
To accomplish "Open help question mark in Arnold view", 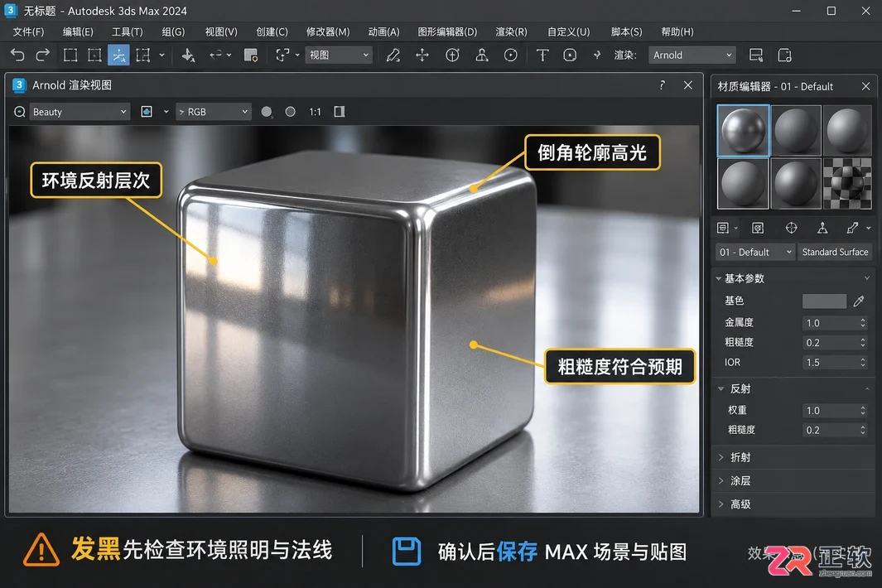I will click(x=662, y=85).
